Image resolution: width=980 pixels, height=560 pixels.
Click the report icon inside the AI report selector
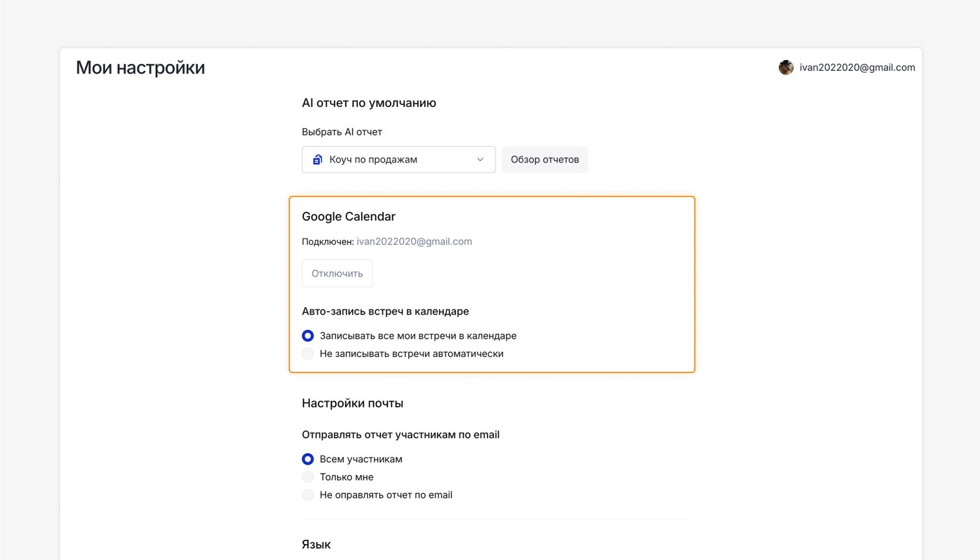[317, 160]
